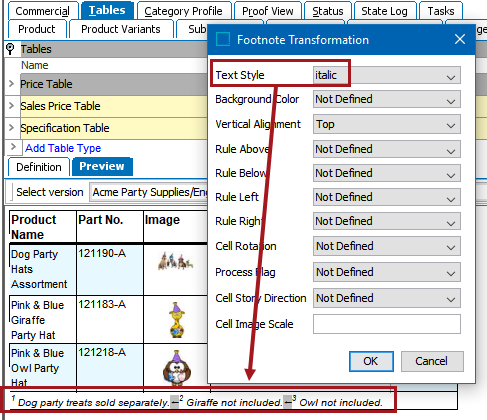Open the Cell Rotation dropdown
The image size is (487, 420).
tap(387, 246)
